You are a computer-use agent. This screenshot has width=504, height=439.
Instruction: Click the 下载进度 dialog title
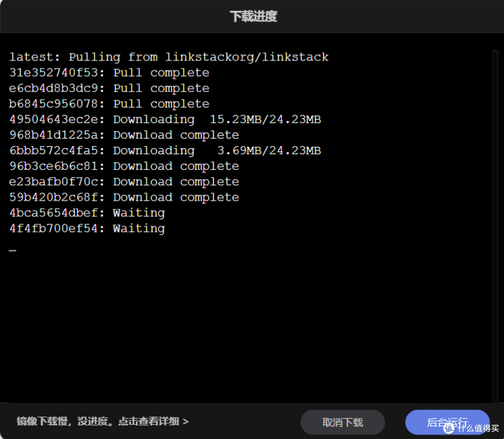[253, 16]
